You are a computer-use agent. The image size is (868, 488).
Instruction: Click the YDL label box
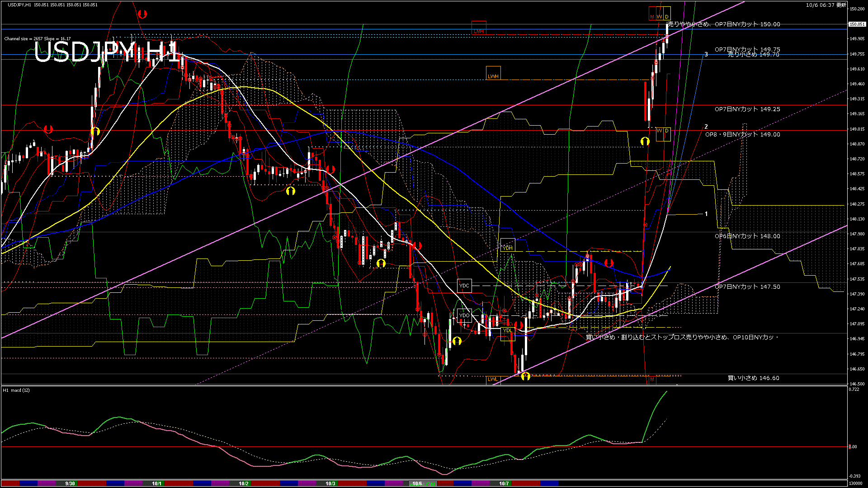click(x=508, y=333)
